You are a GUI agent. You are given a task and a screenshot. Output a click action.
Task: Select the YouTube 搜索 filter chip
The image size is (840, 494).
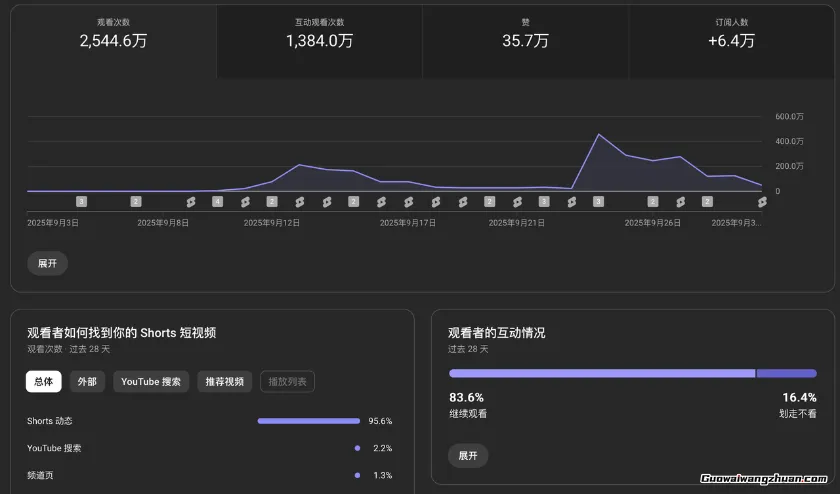tap(151, 381)
